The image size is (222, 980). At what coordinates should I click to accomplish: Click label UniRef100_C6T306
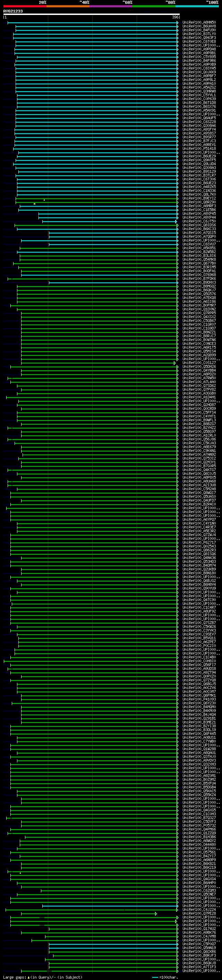[x=199, y=179]
